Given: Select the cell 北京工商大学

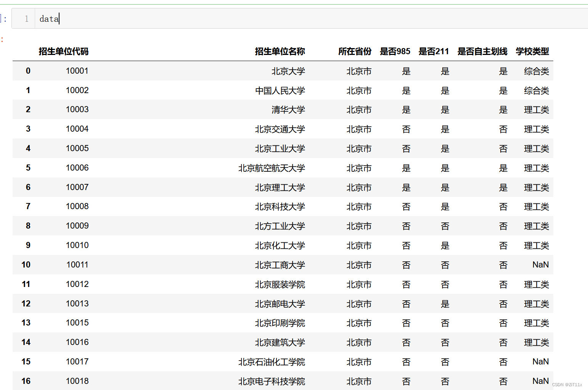Looking at the screenshot, I should click(280, 265).
